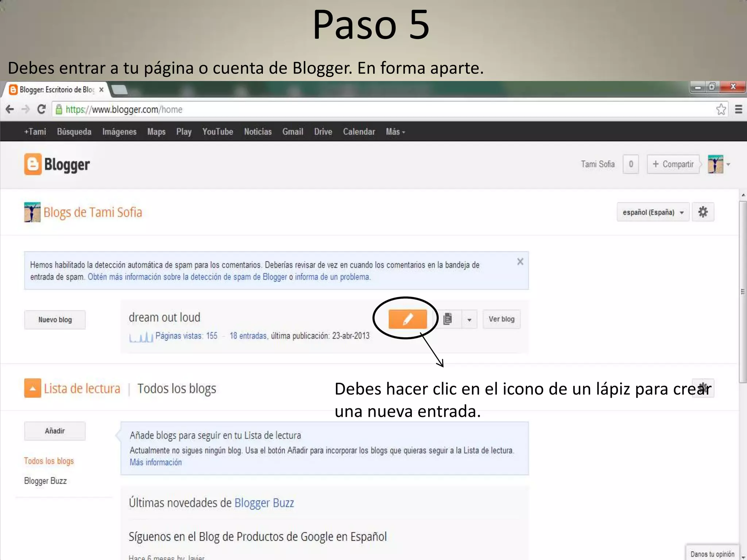Click the Tami Sofia name link
This screenshot has width=747, height=560.
pyautogui.click(x=598, y=164)
